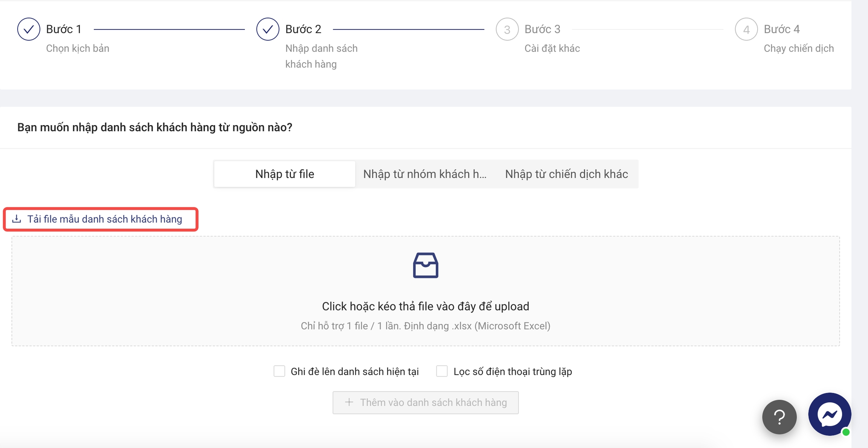Return to Bước 1 Chọn kịch bản step

(78, 48)
